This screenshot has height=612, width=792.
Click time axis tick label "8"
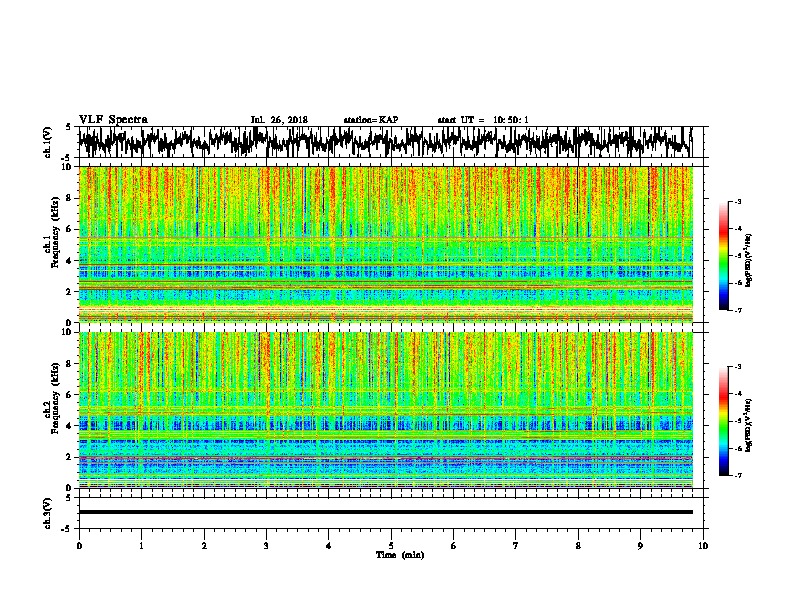pyautogui.click(x=578, y=546)
